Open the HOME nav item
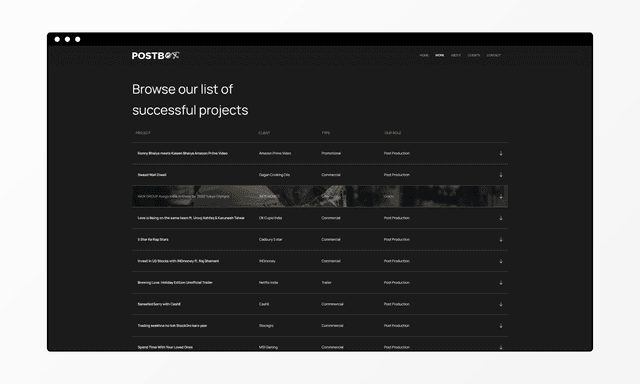This screenshot has width=640, height=384. (x=424, y=55)
